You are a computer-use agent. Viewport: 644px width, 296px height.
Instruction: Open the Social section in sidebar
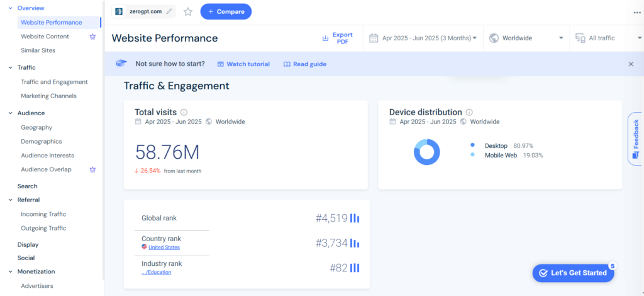[26, 258]
